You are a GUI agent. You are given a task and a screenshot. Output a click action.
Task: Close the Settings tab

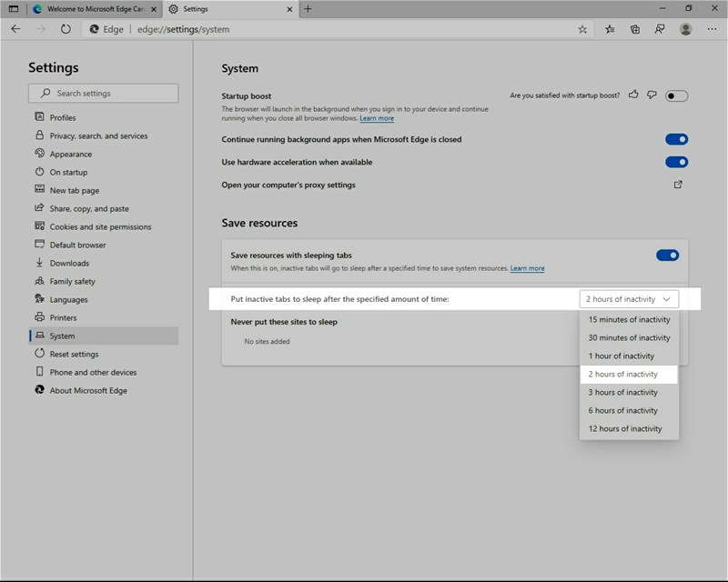(289, 9)
